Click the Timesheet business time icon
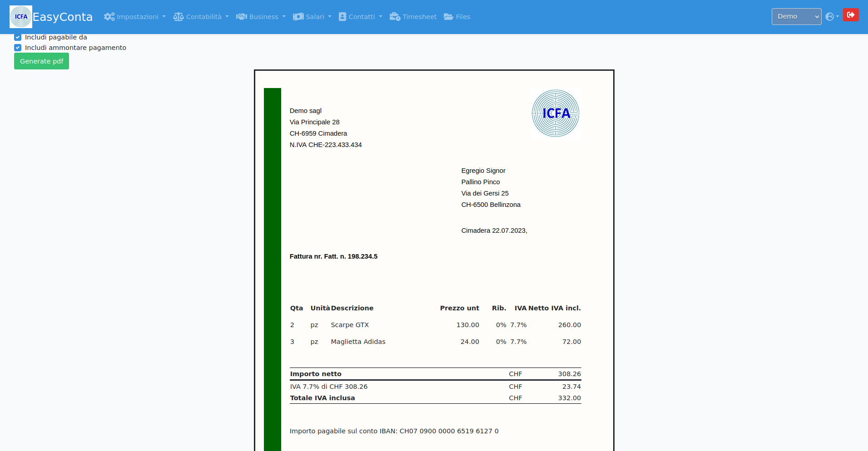868x451 pixels. click(395, 17)
